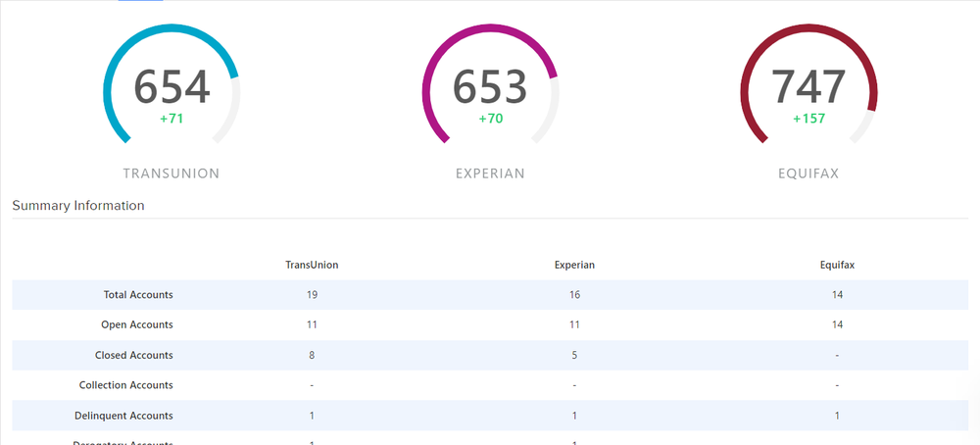Viewport: 980px width, 445px height.
Task: Open the TRANSUNION label below the gauge
Action: [x=171, y=173]
